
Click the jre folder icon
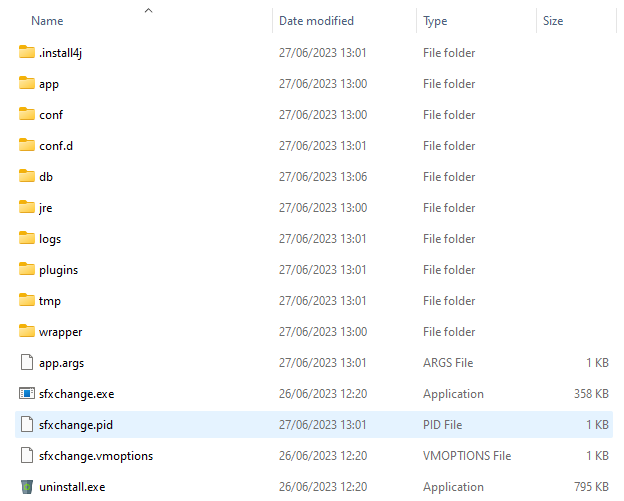[x=27, y=207]
